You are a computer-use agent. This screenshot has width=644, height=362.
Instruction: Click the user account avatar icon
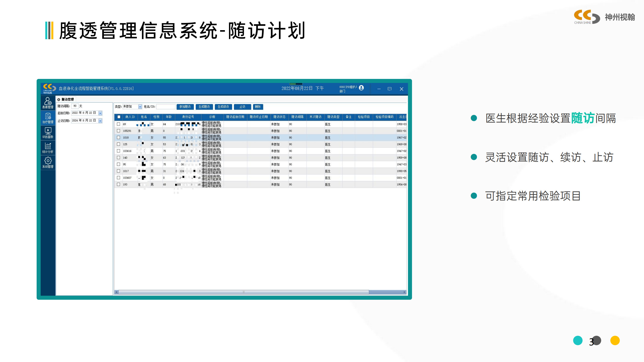[x=361, y=88]
